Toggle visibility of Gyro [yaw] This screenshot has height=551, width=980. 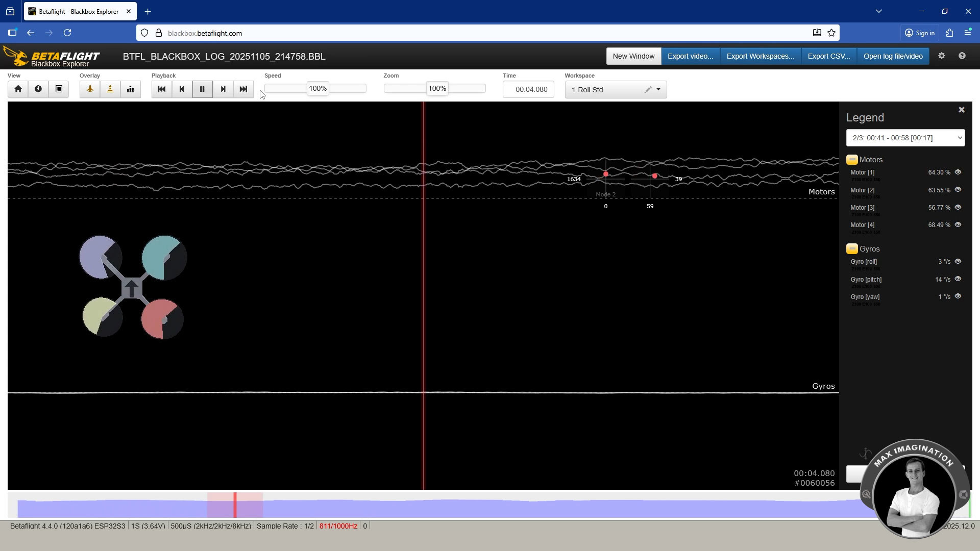(x=958, y=296)
